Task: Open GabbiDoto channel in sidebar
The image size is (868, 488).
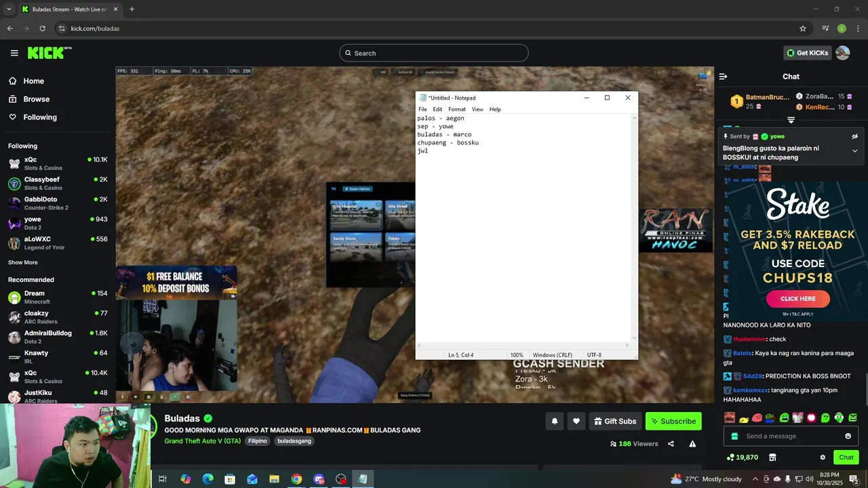Action: (58, 203)
